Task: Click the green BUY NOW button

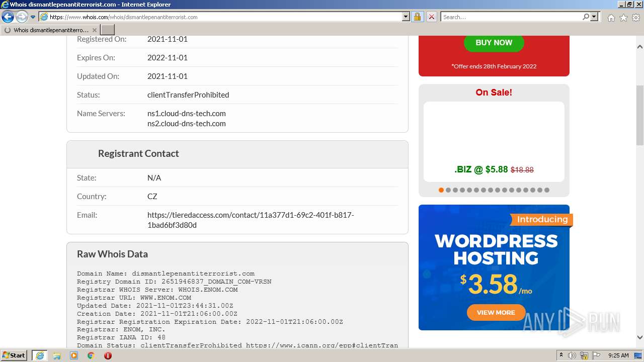Action: (x=494, y=43)
